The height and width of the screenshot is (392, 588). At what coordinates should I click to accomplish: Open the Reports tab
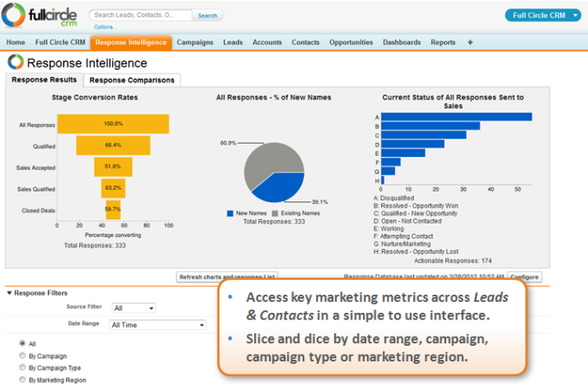pos(443,42)
